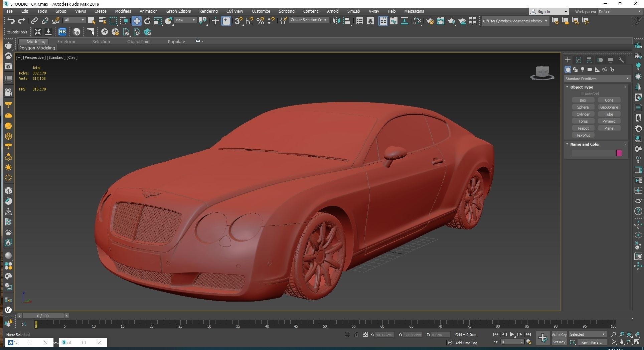Click the object name input field
This screenshot has height=350, width=644.
click(x=593, y=153)
